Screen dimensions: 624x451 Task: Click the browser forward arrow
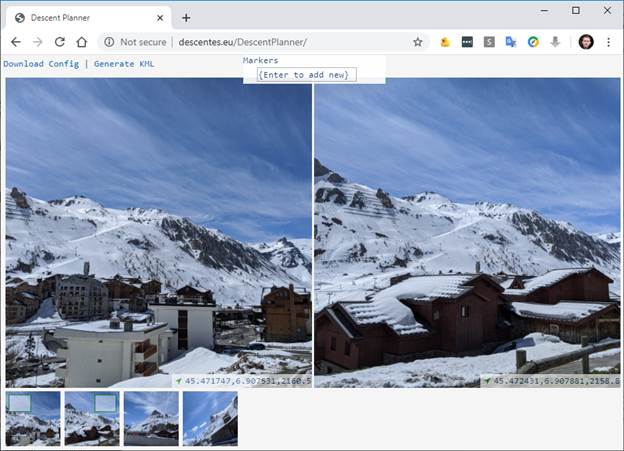pyautogui.click(x=38, y=42)
